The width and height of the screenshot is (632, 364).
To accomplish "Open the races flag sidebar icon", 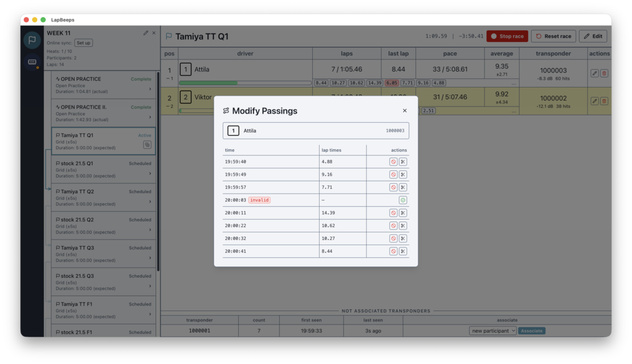I will pyautogui.click(x=32, y=40).
